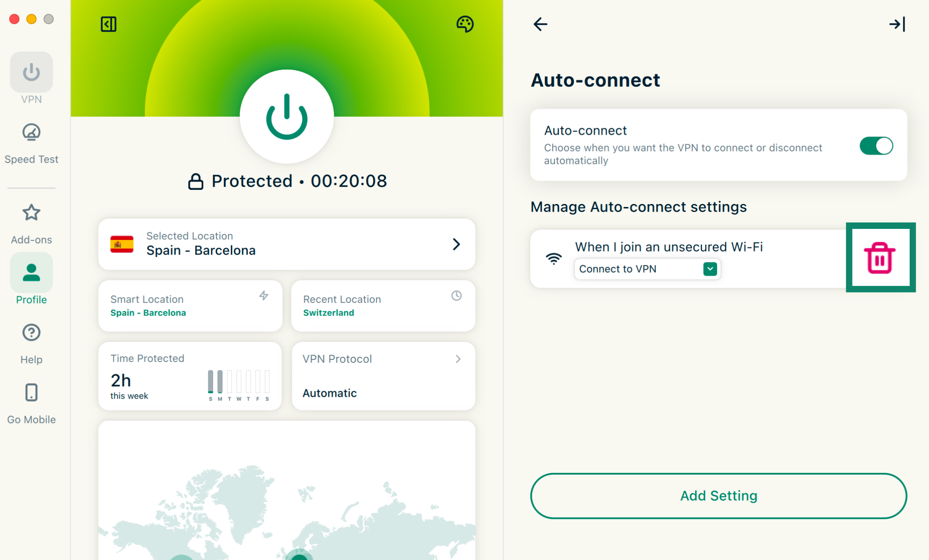The width and height of the screenshot is (929, 560).
Task: Go back with the left arrow
Action: click(x=540, y=24)
